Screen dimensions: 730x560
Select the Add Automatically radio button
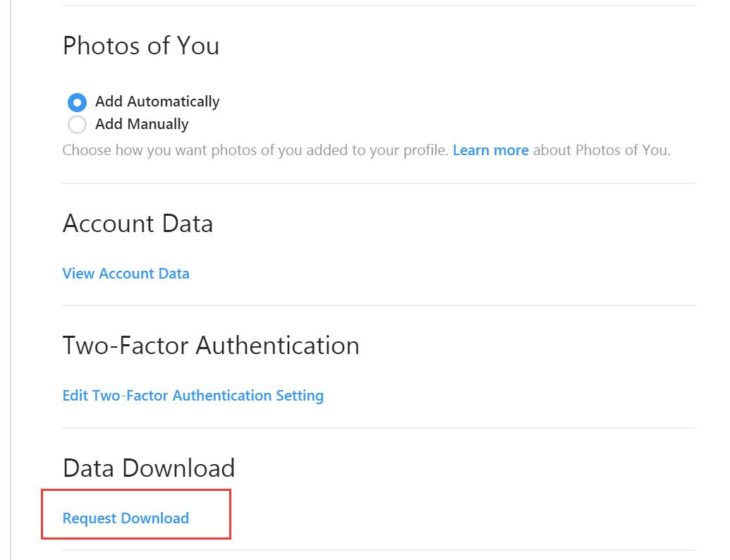tap(77, 102)
